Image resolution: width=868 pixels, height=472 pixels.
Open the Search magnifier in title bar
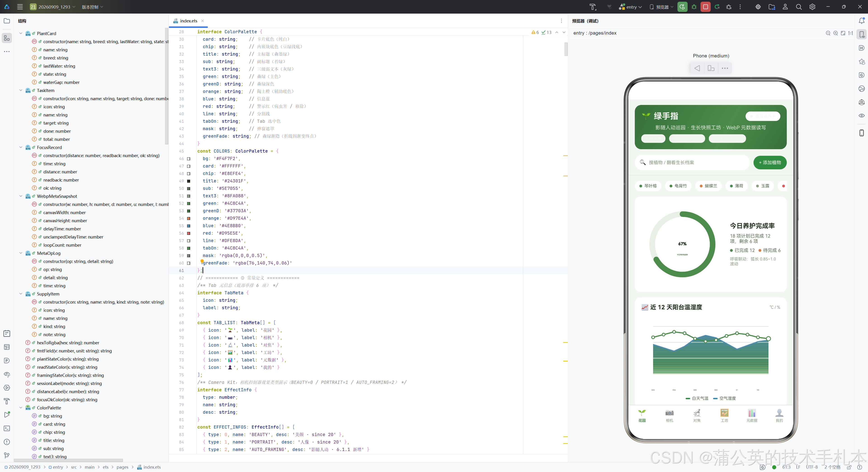click(x=799, y=7)
